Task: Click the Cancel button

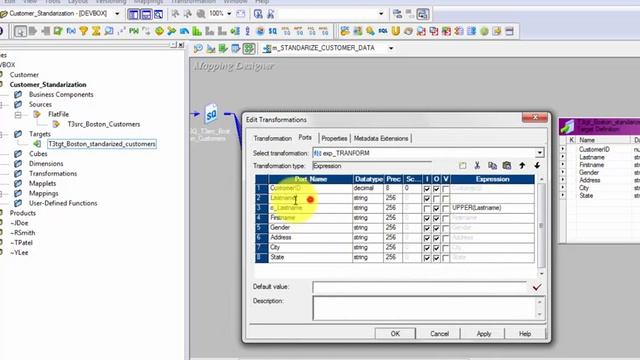Action: (x=439, y=334)
